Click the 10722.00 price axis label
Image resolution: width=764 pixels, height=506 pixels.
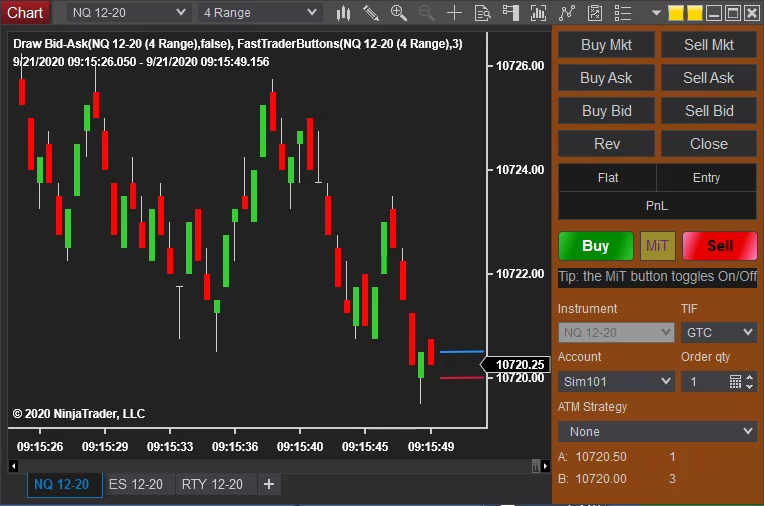[x=519, y=273]
